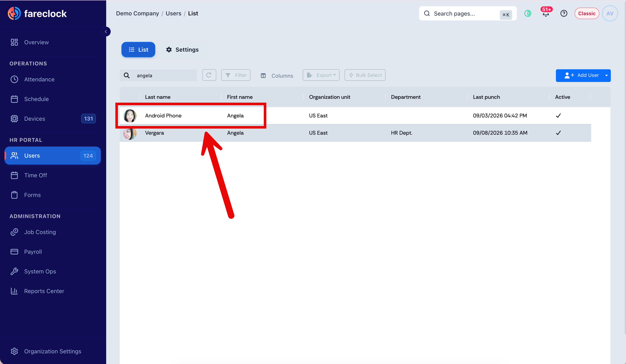Click the Filter button
This screenshot has width=626, height=364.
coord(236,75)
